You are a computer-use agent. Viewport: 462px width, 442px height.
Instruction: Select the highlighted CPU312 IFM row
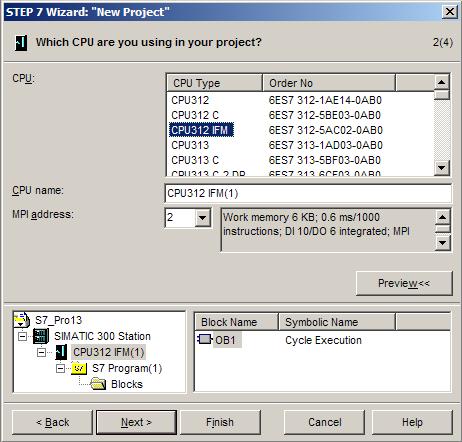pos(201,130)
